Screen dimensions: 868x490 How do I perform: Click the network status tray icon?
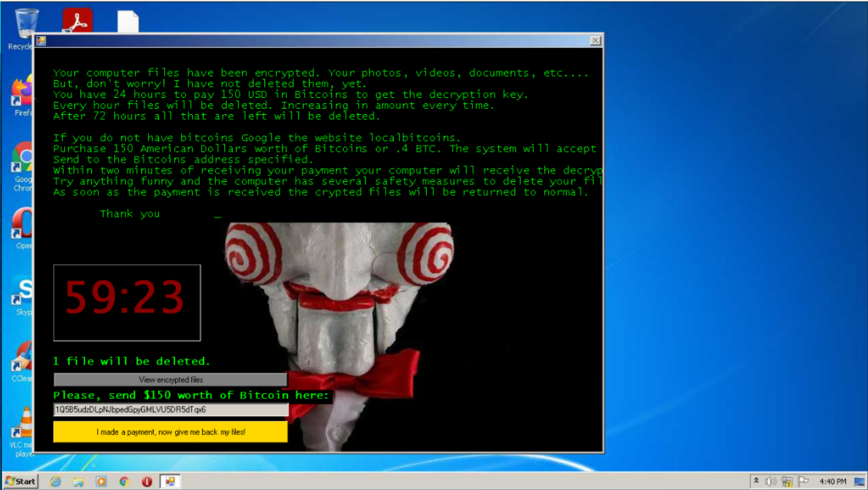tap(787, 481)
